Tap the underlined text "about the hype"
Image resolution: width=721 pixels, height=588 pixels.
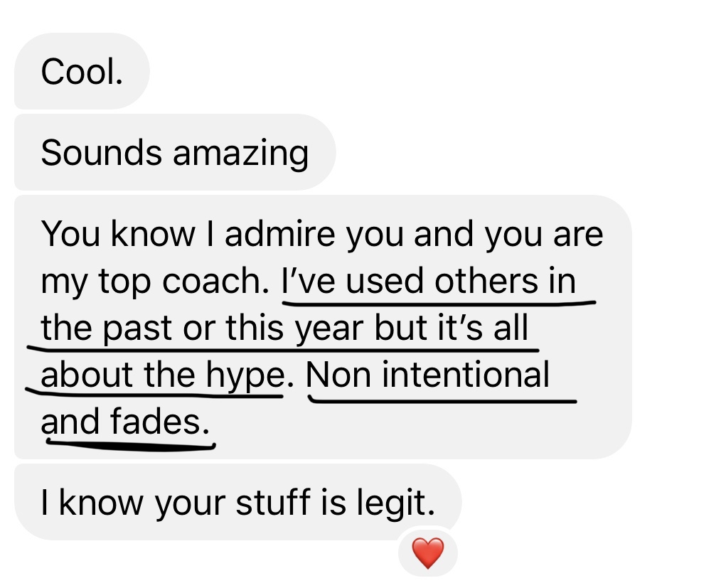(161, 375)
